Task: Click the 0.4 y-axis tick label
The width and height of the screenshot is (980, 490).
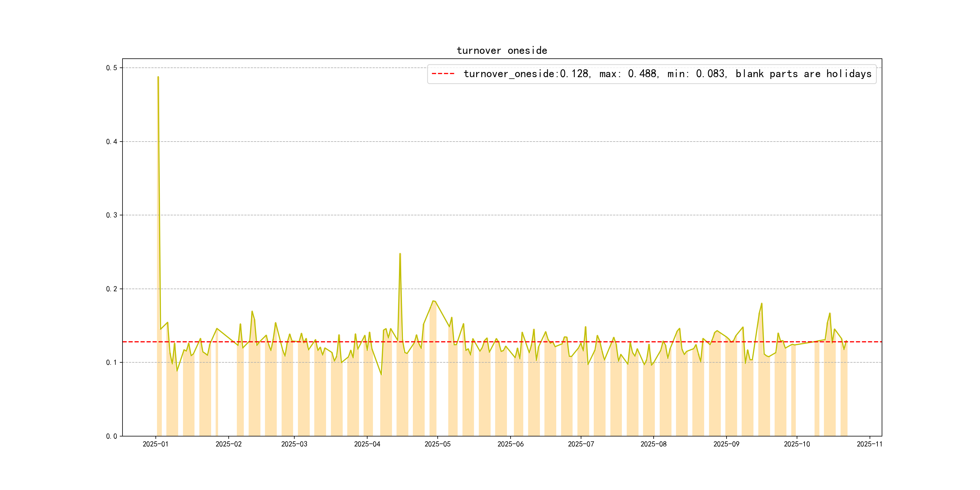Action: (x=112, y=142)
